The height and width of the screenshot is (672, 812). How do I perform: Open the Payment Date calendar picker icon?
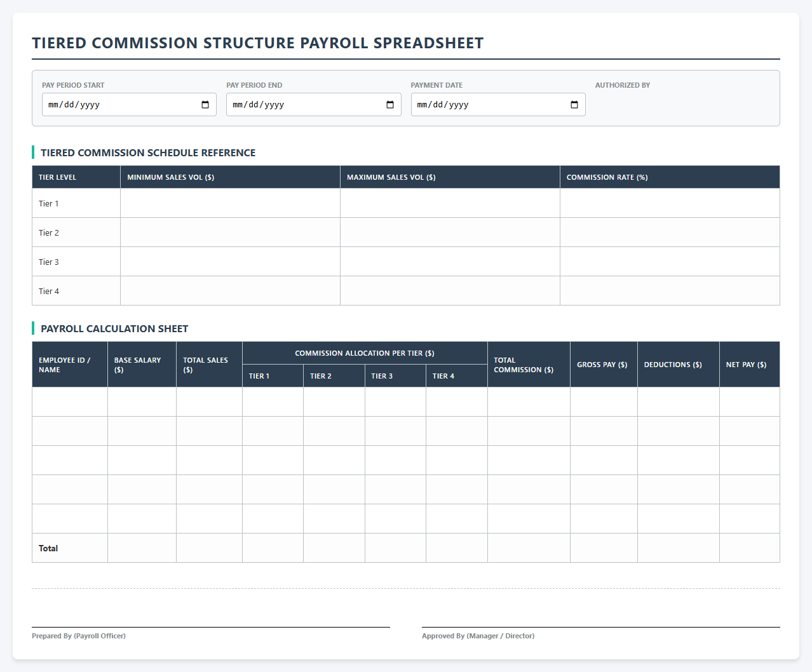click(x=574, y=105)
